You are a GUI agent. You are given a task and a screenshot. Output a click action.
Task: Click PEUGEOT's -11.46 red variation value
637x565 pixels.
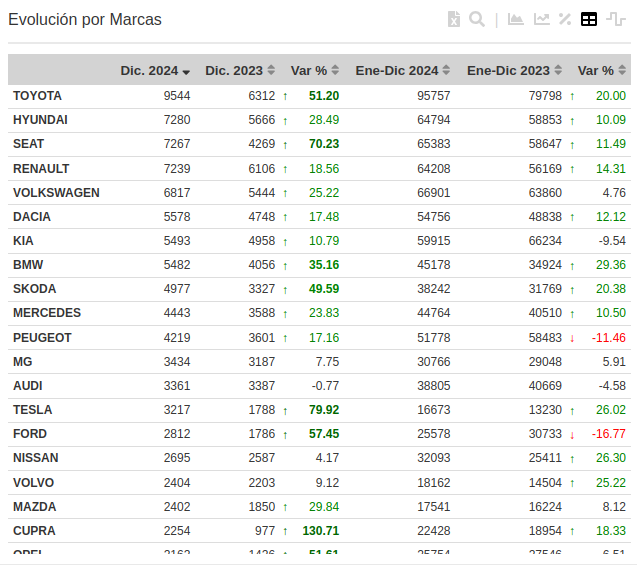click(608, 338)
